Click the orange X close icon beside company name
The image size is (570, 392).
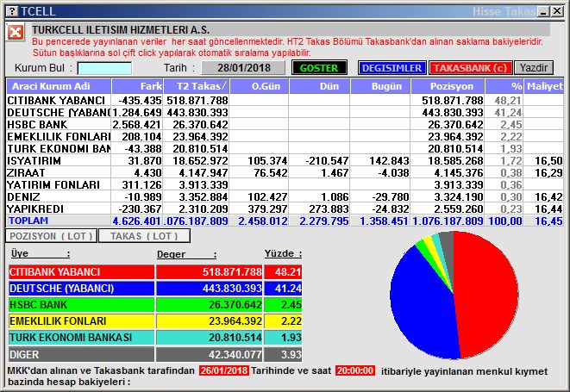click(x=16, y=33)
